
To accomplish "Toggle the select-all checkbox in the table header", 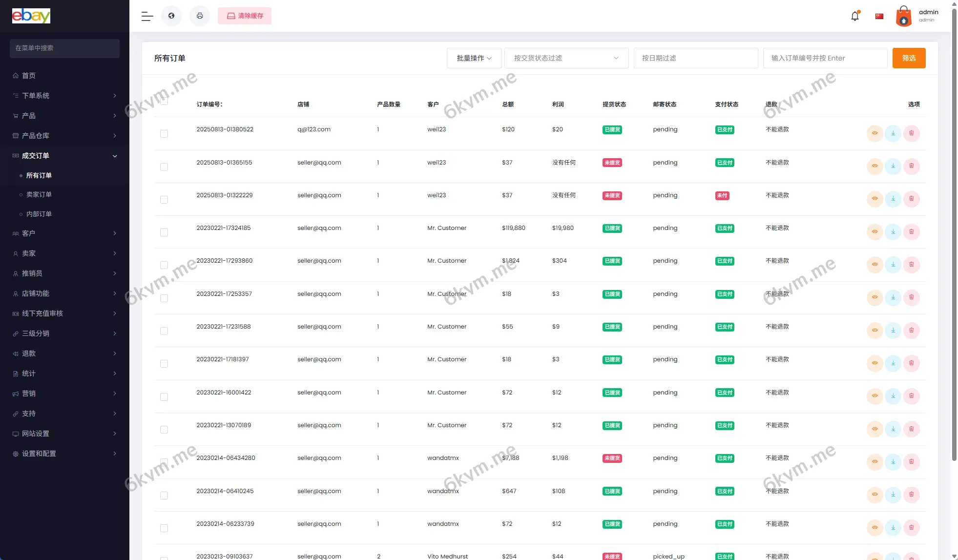I will click(164, 101).
